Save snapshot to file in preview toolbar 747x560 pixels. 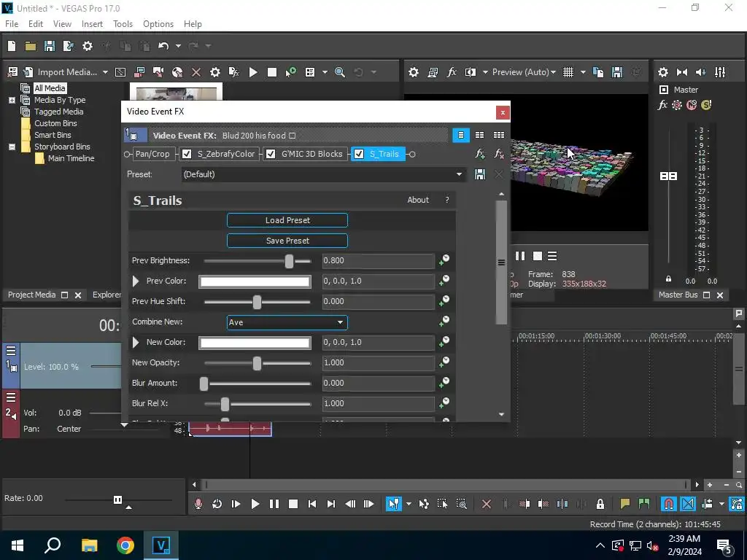617,72
